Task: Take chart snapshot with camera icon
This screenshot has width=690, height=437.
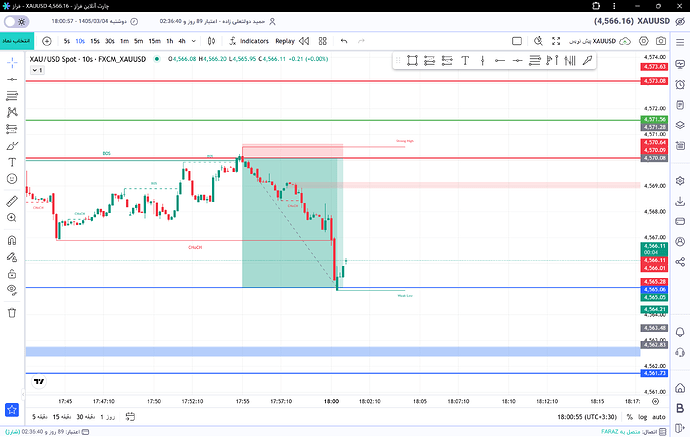Action: tap(661, 41)
